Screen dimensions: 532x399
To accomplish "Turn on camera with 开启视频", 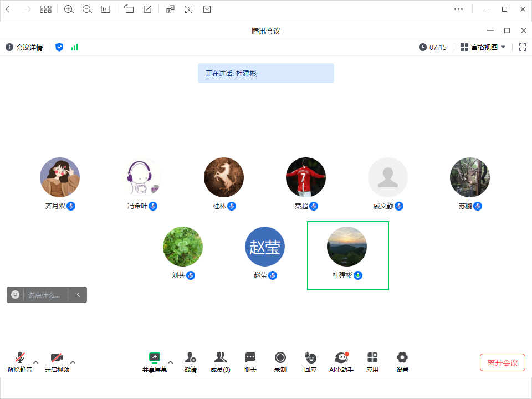I will (x=57, y=361).
